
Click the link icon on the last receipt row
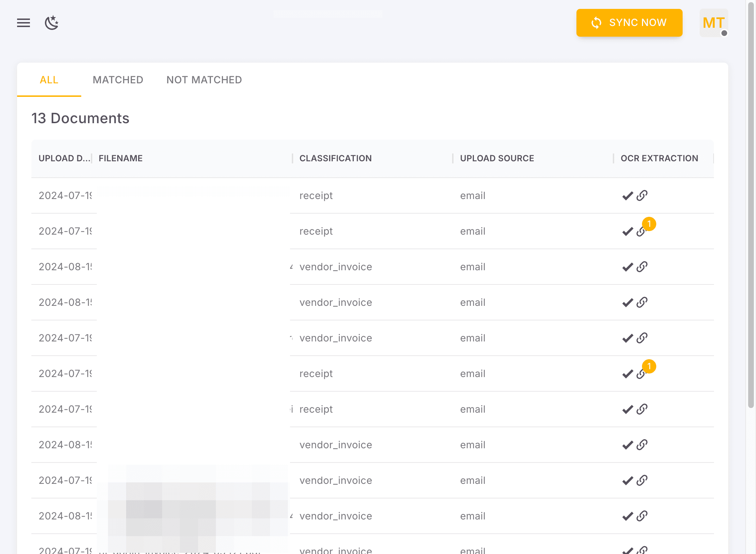point(642,409)
